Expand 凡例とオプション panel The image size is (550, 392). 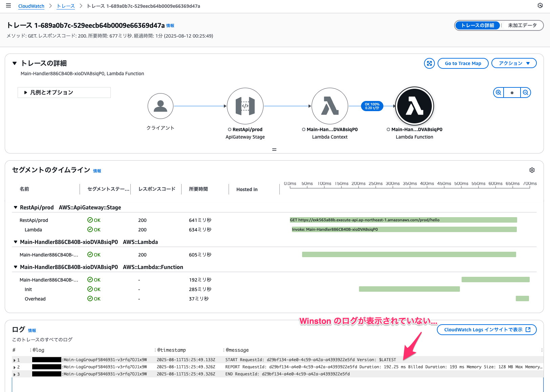64,92
